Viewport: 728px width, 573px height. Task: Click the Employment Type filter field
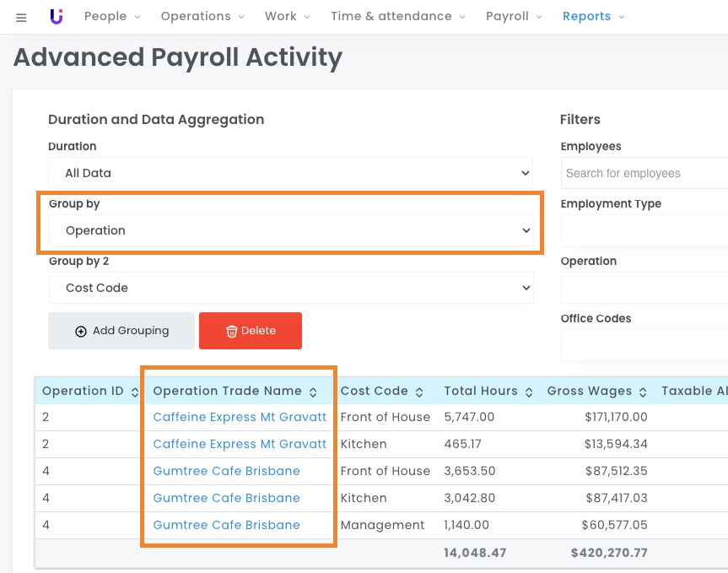tap(644, 230)
